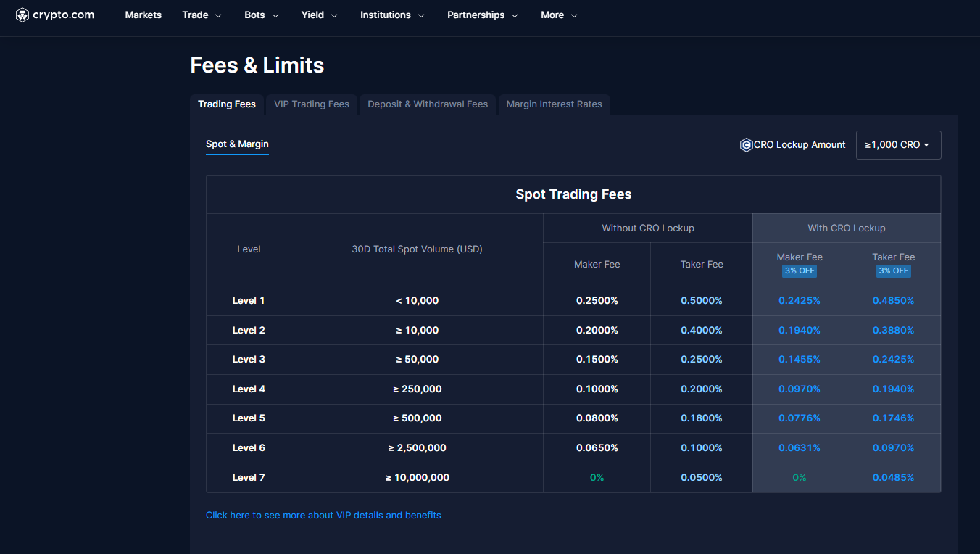
Task: Click the crypto.com lion logo icon
Action: 22,15
